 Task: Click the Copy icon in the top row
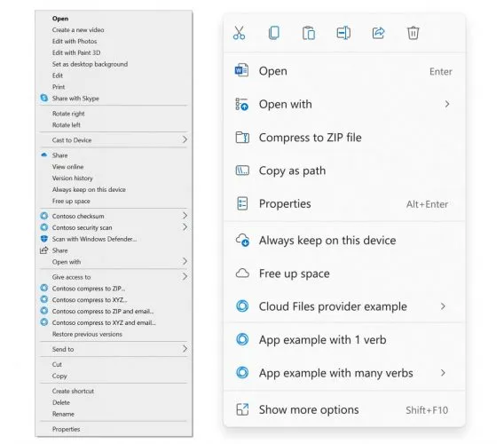(x=274, y=33)
